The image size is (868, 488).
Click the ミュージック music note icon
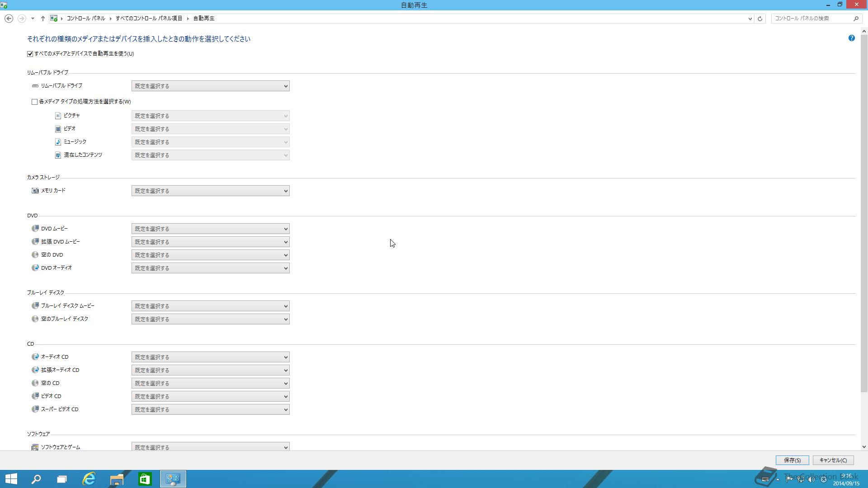58,142
